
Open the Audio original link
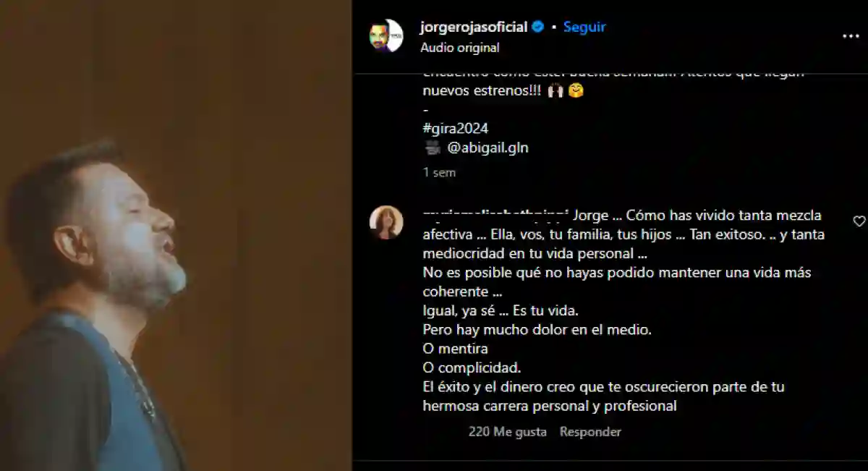tap(460, 48)
